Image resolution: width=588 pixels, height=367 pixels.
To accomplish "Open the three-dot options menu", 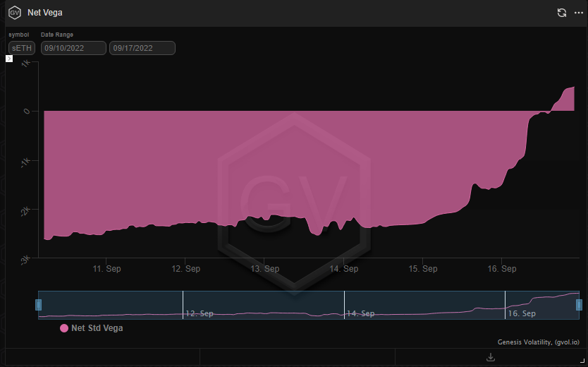I will coord(579,13).
